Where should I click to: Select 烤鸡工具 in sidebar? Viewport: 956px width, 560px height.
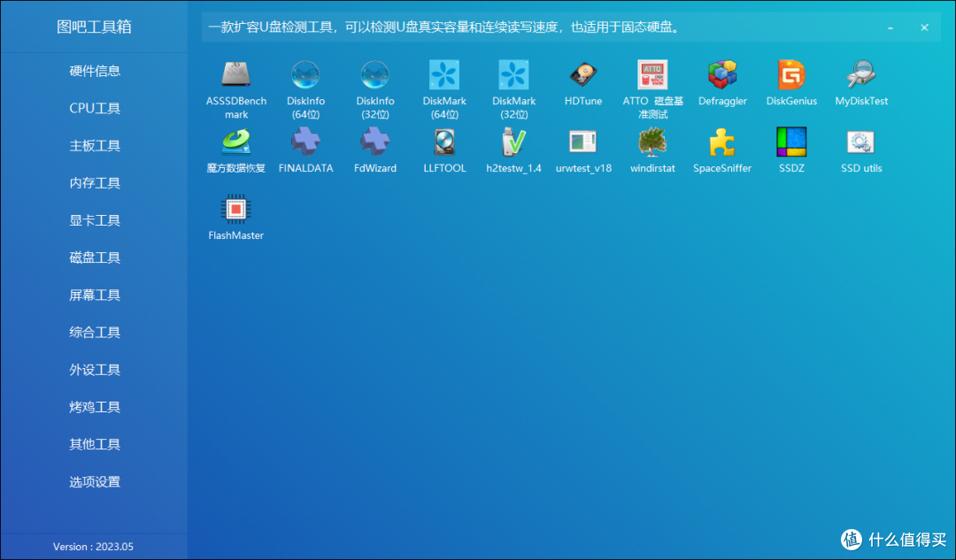tap(95, 406)
